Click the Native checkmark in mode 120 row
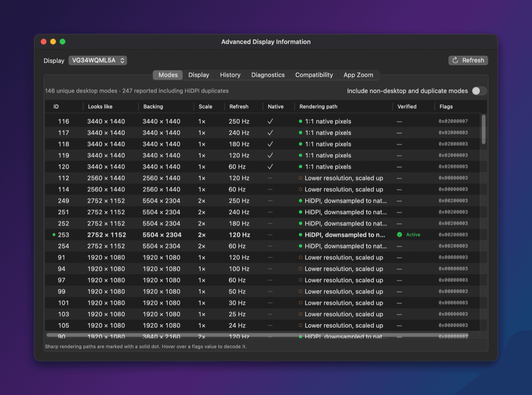Viewport: 532px width, 395px height. (270, 167)
